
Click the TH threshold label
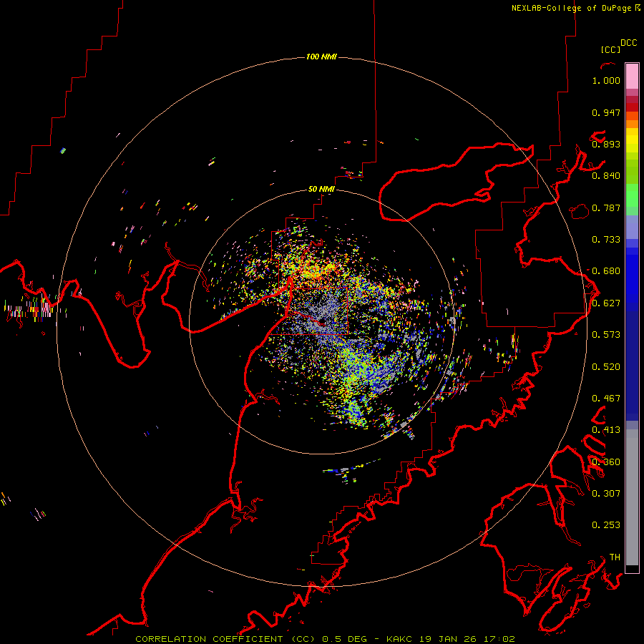[615, 557]
